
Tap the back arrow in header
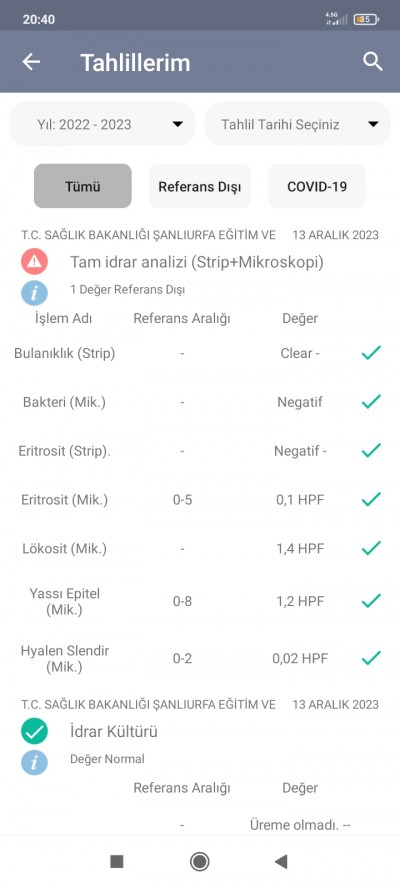(x=31, y=62)
